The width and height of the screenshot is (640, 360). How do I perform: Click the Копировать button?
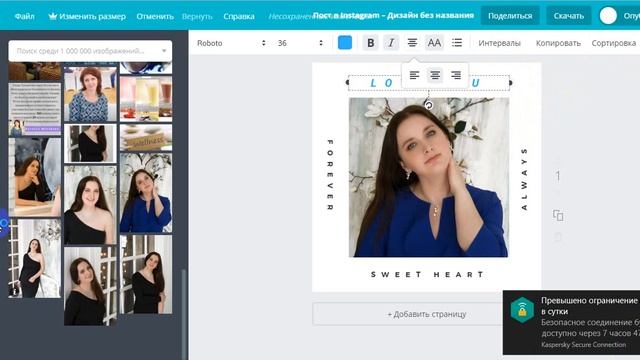pyautogui.click(x=558, y=43)
